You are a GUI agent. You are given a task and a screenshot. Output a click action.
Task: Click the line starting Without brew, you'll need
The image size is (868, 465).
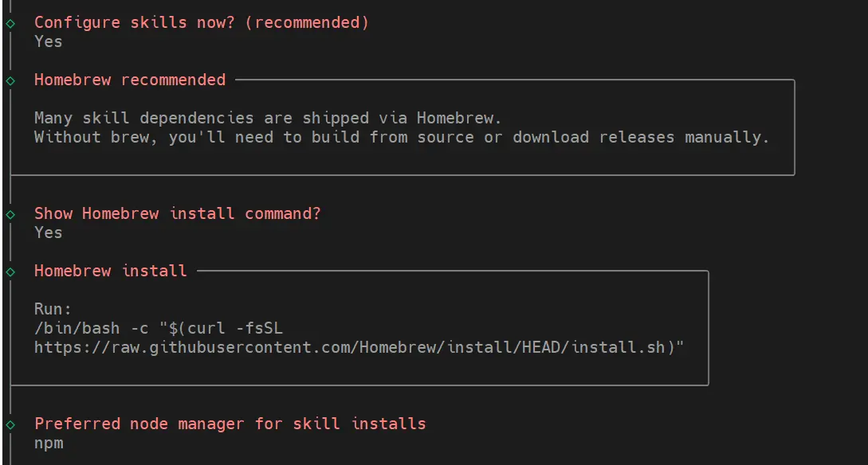pyautogui.click(x=402, y=138)
